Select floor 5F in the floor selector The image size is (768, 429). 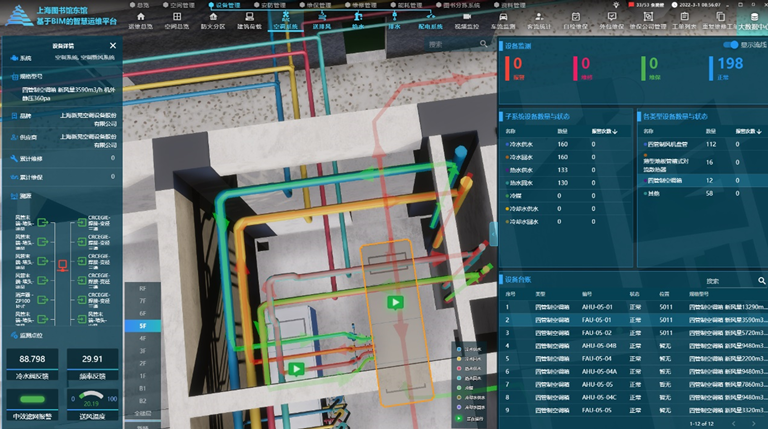[142, 326]
